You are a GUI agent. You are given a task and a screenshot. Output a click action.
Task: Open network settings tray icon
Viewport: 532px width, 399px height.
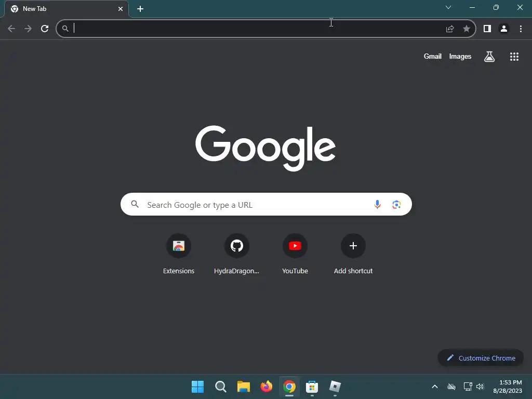(468, 387)
